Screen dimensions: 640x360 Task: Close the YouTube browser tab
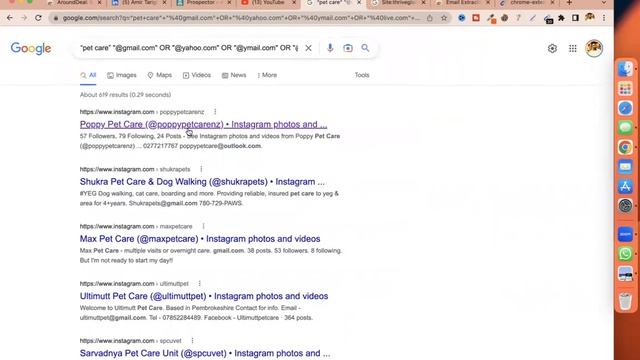(x=294, y=3)
